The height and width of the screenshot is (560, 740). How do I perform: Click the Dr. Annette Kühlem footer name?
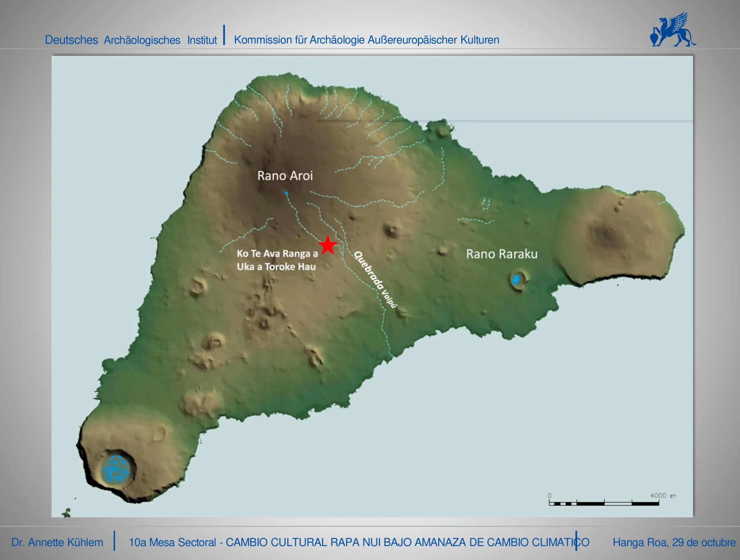[57, 542]
